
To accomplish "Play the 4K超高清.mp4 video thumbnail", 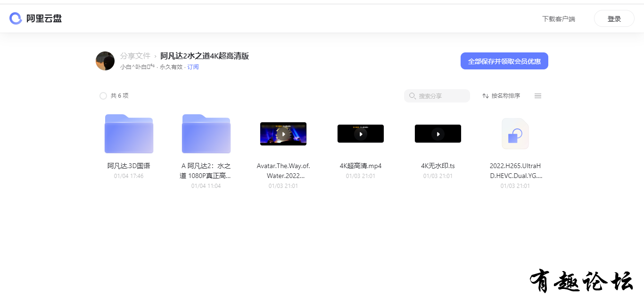I will click(x=361, y=134).
